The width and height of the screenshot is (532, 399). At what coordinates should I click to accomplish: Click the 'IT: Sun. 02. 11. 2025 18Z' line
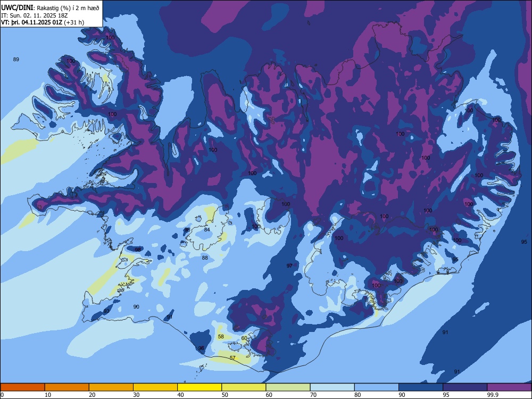34,15
